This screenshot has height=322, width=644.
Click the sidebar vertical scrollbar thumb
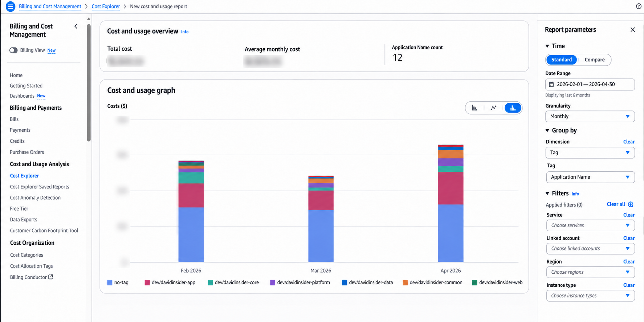point(89,83)
